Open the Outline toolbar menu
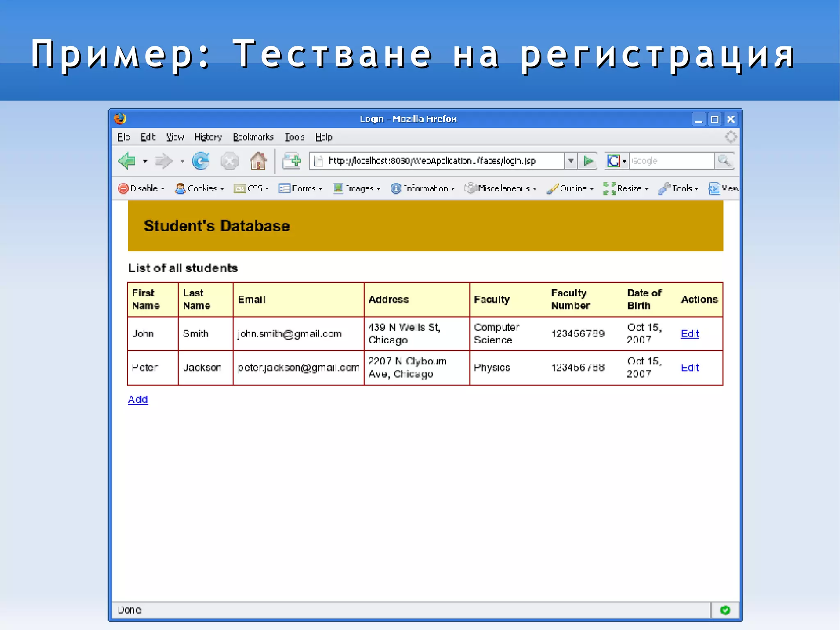840x630 pixels. 570,188
